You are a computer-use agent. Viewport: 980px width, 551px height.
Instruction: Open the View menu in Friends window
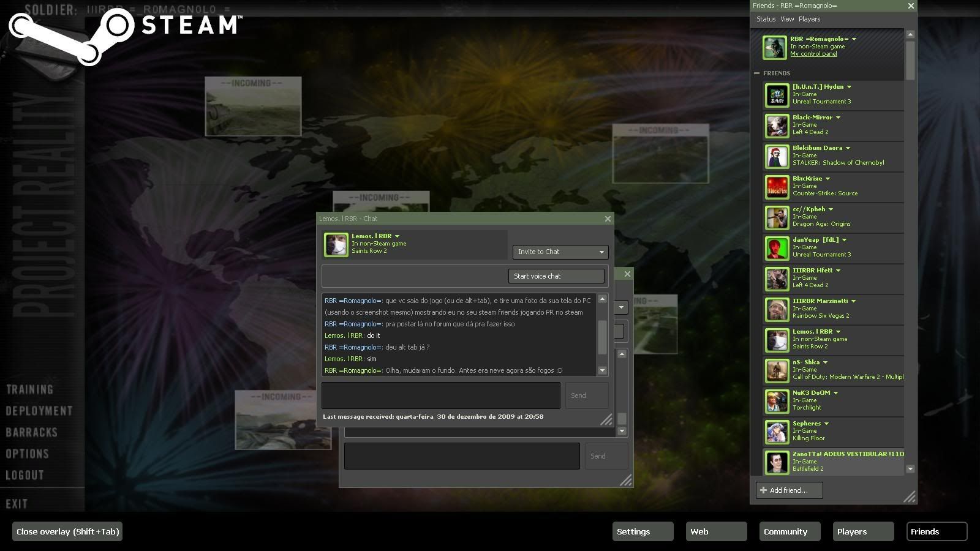pyautogui.click(x=787, y=19)
